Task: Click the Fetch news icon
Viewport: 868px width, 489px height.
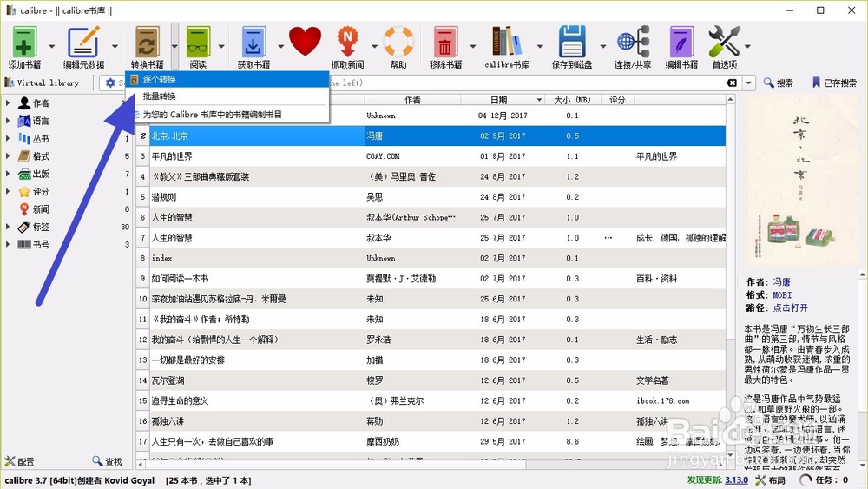Action: [x=347, y=42]
